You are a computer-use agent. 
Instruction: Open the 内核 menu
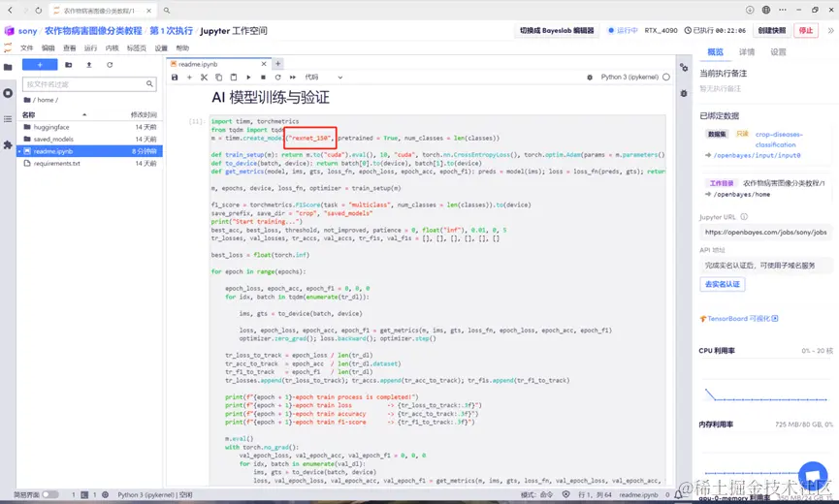tap(112, 48)
